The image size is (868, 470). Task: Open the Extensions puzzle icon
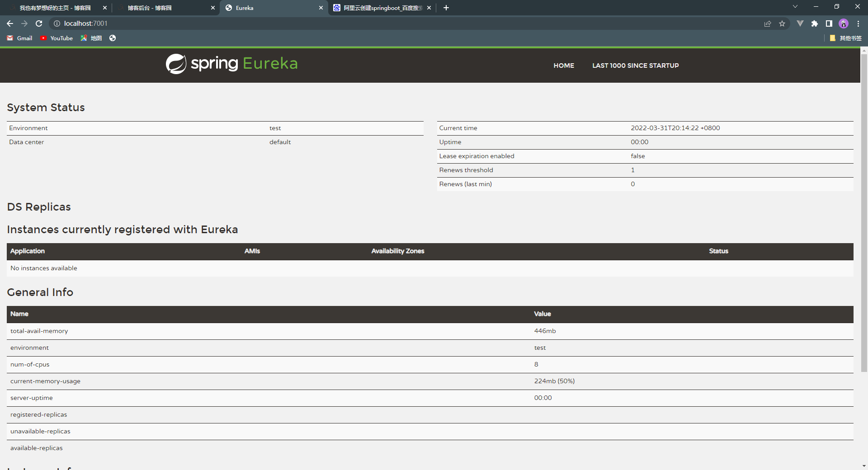[x=815, y=23]
